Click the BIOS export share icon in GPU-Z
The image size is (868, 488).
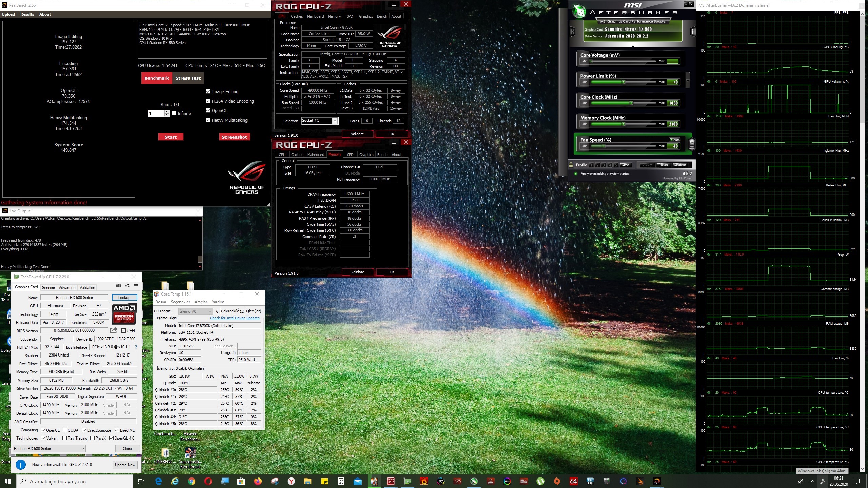click(x=114, y=330)
